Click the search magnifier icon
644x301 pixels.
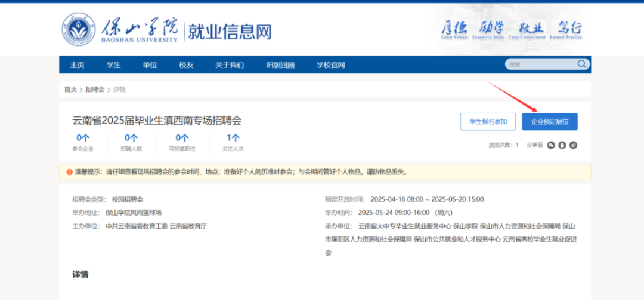tap(582, 64)
